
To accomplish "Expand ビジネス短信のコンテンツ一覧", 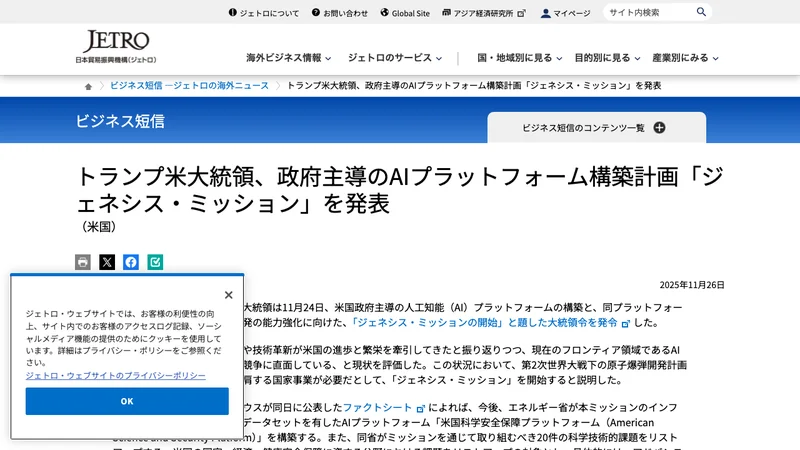I will click(596, 128).
